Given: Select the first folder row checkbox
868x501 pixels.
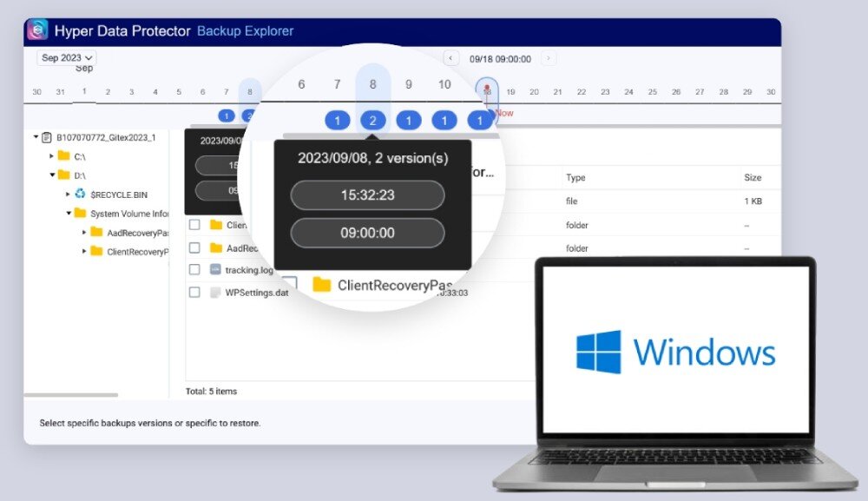Looking at the screenshot, I should pyautogui.click(x=194, y=225).
